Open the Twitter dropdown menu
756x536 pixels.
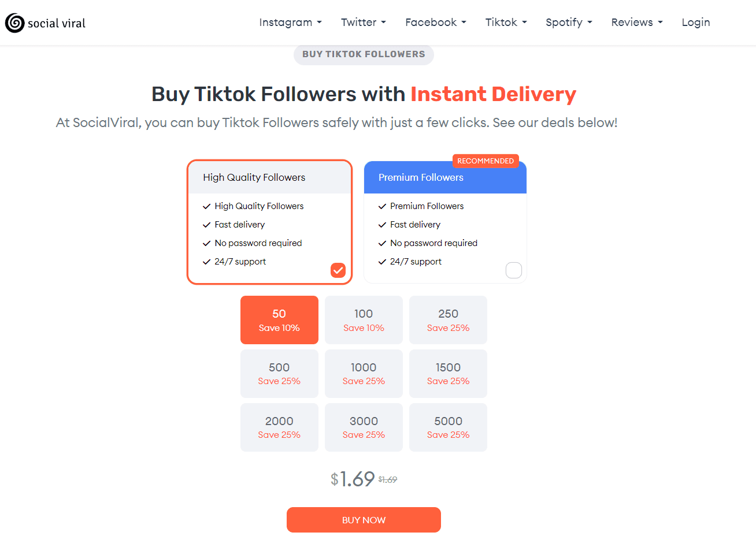(x=363, y=23)
